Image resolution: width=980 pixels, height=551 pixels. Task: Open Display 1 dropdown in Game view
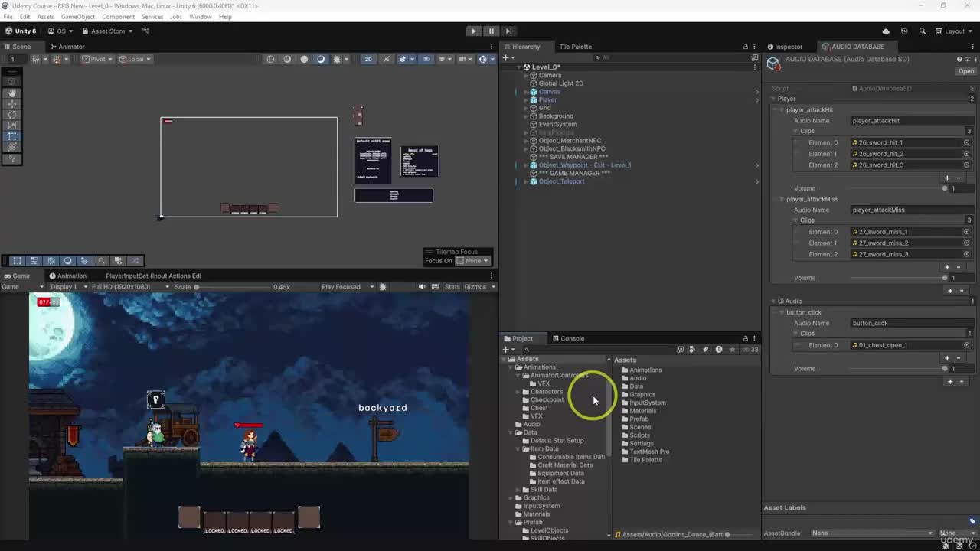tap(67, 287)
